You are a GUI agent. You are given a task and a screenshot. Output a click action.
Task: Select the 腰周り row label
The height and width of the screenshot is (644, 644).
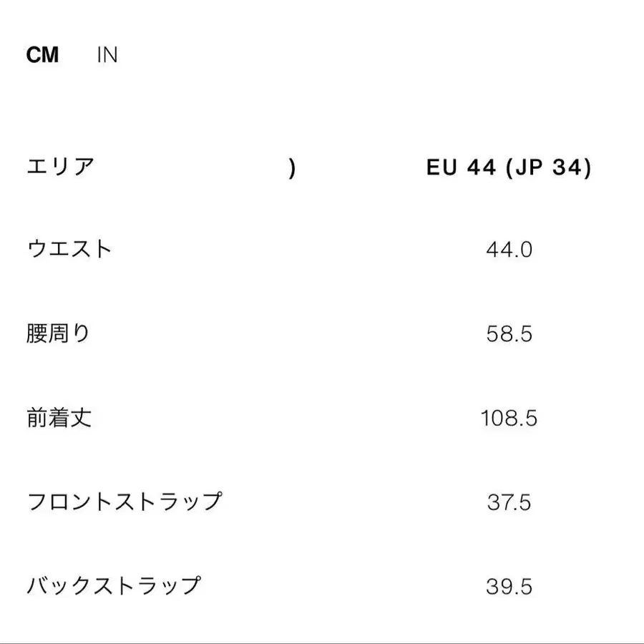[x=59, y=333]
